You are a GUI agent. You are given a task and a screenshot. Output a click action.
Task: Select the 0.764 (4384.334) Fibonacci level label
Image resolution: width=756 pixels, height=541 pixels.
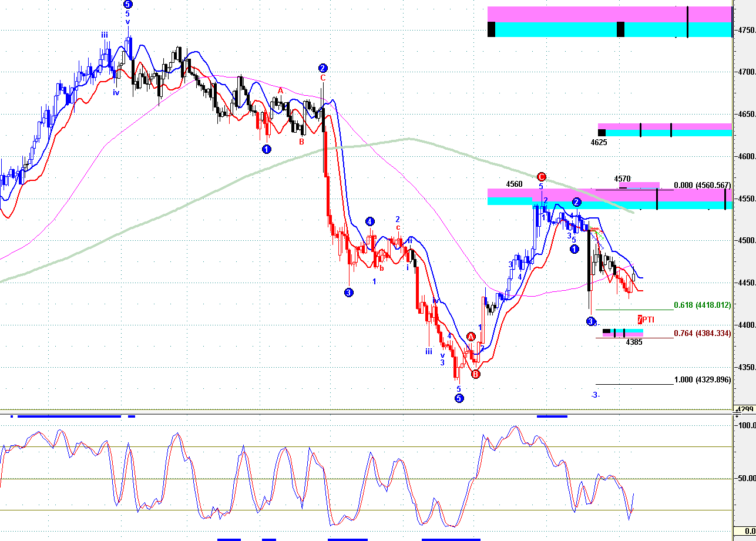pyautogui.click(x=703, y=334)
